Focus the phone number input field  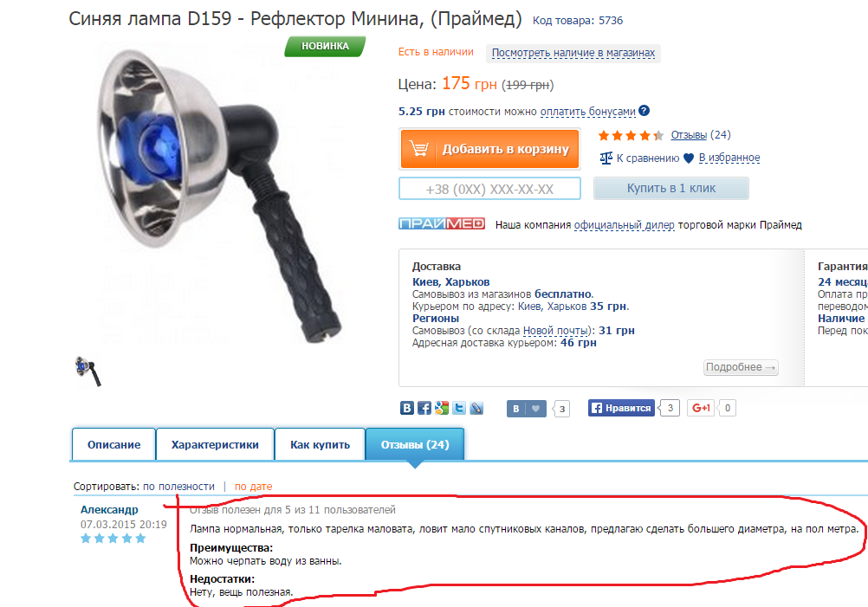pos(489,189)
